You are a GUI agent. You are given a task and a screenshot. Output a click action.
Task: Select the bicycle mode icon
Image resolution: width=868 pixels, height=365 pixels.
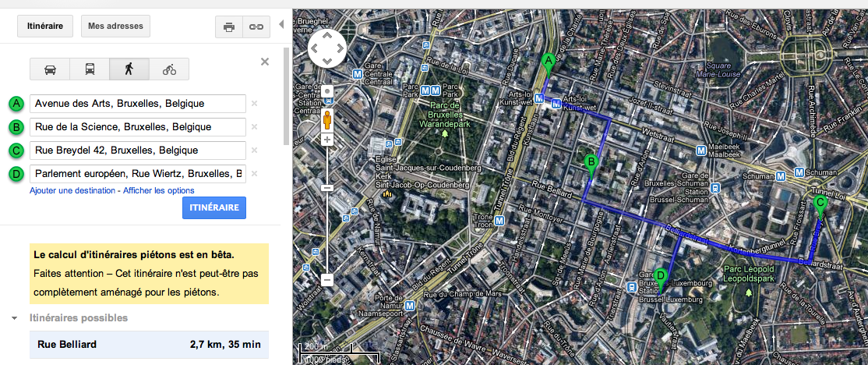point(169,69)
